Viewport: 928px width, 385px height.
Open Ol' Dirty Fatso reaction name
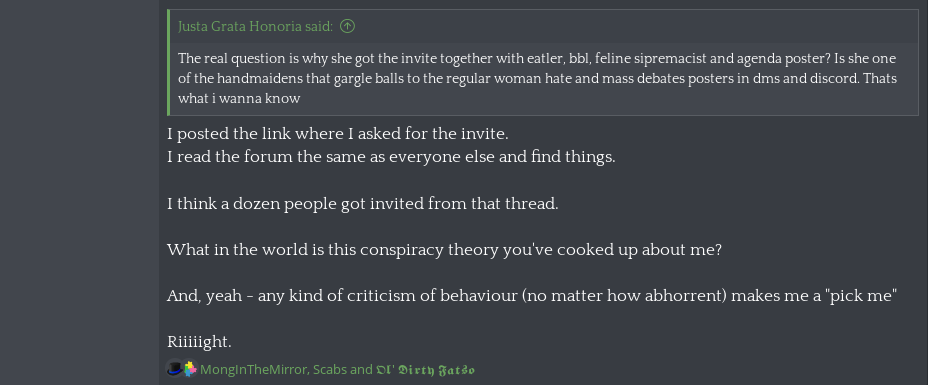[426, 370]
